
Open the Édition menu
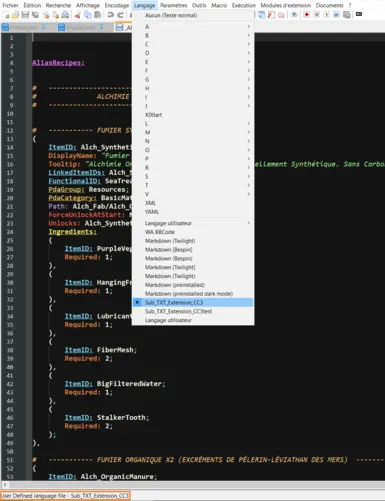pos(32,5)
